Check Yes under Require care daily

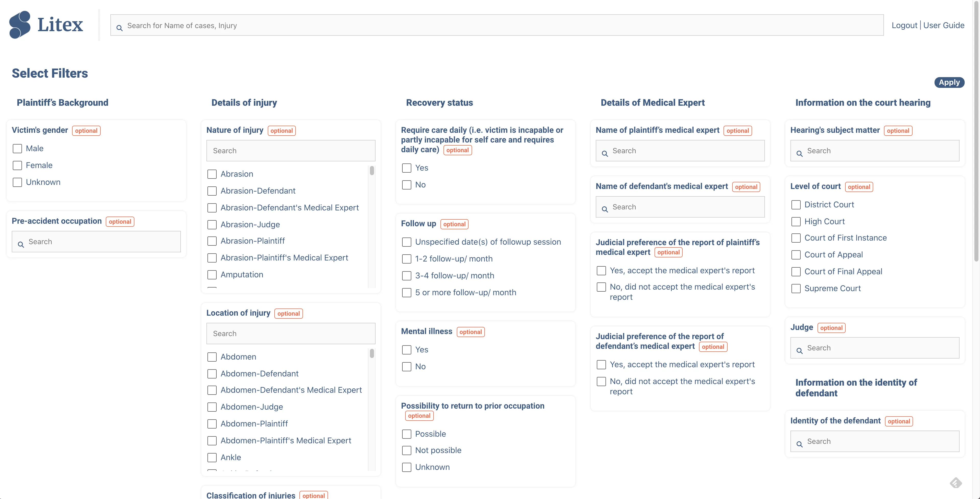tap(407, 168)
